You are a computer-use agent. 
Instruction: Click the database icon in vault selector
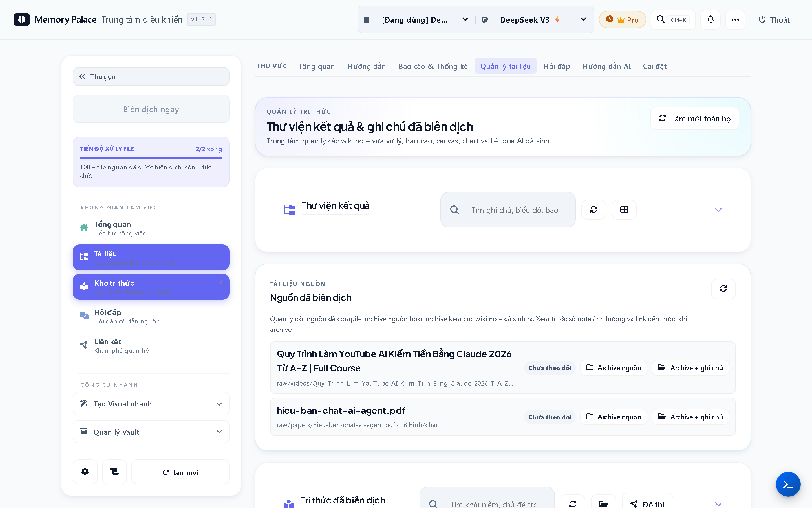coord(367,20)
